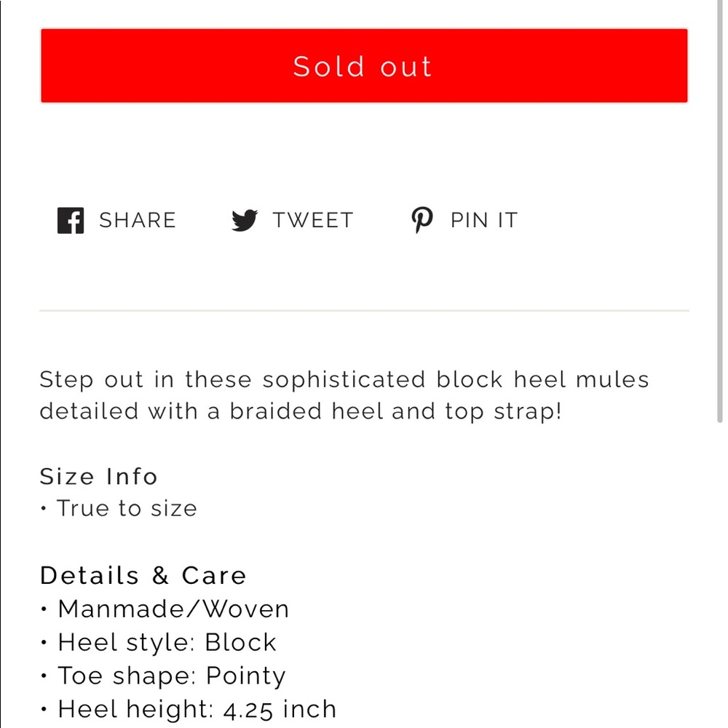The height and width of the screenshot is (728, 728).
Task: Click the 'Step out in these' description line
Action: pyautogui.click(x=344, y=380)
